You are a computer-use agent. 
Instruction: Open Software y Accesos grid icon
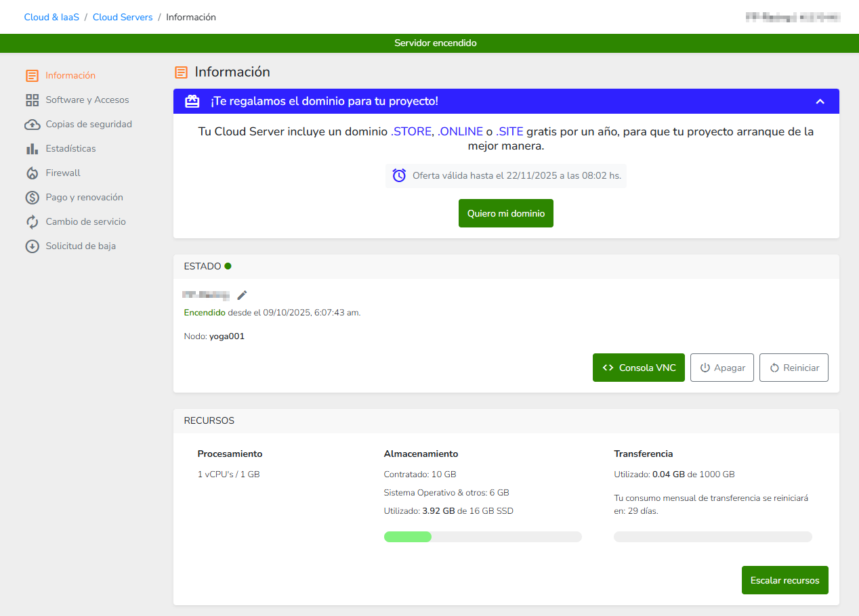click(x=32, y=100)
